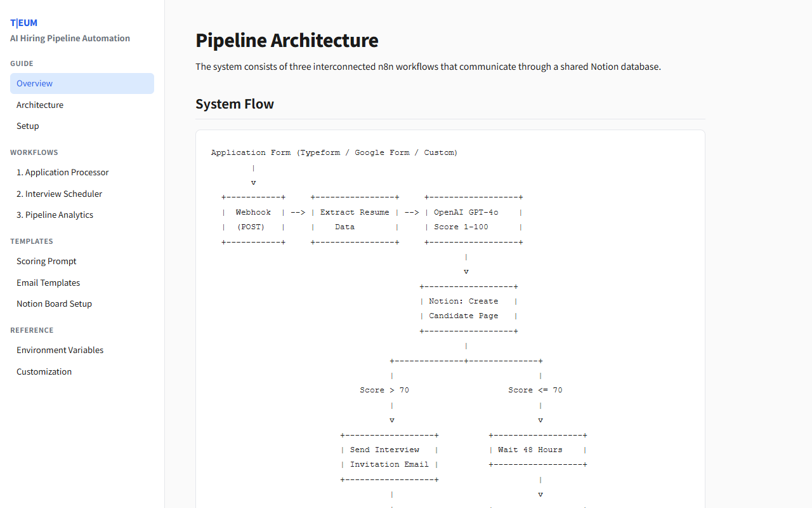This screenshot has height=508, width=812.
Task: View the "Scoring Prompt" template
Action: point(46,261)
